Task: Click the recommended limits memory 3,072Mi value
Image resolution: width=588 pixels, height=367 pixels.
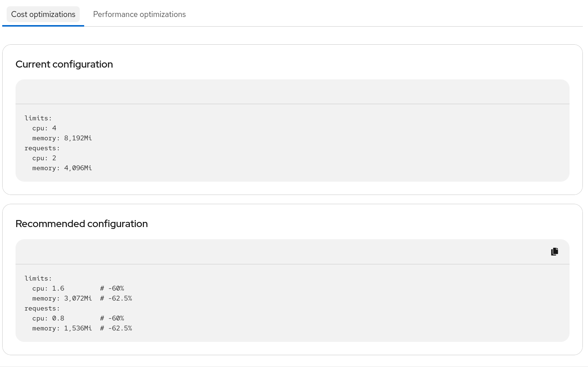Action: [x=78, y=298]
